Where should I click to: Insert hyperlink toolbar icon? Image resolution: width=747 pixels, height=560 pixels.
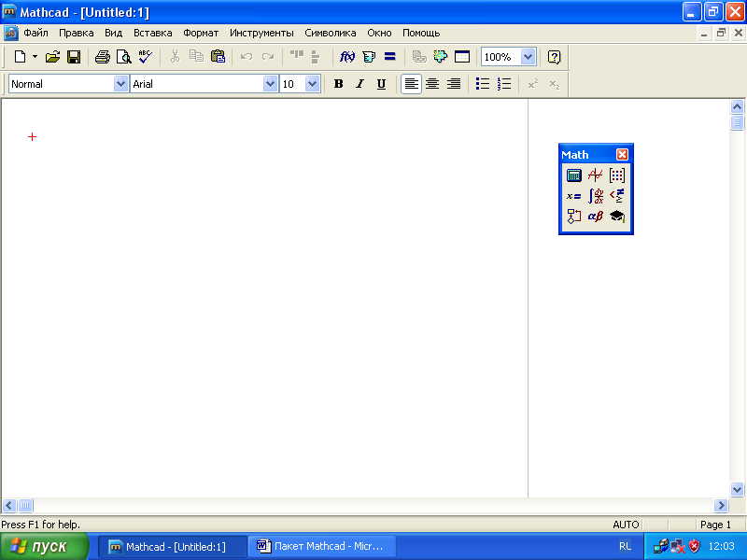418,57
